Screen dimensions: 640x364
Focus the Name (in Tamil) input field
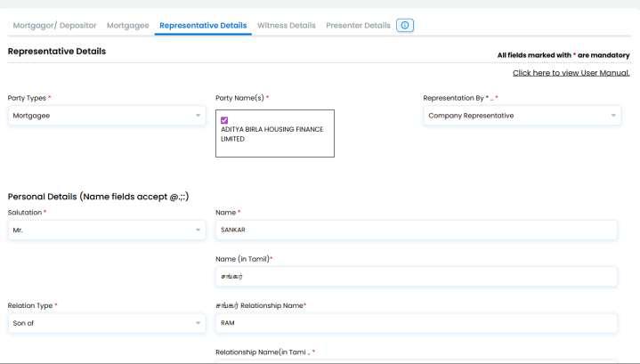417,277
